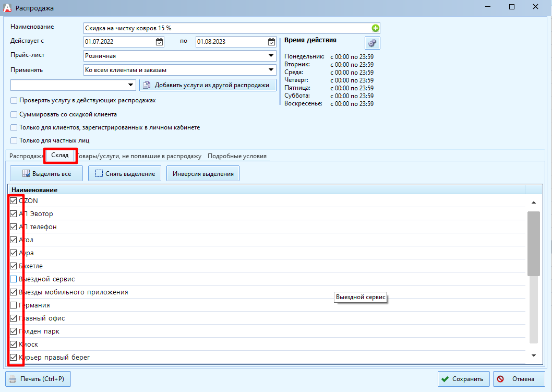The width and height of the screenshot is (552, 392).
Task: Open the empty sale selection combo box
Action: point(73,85)
